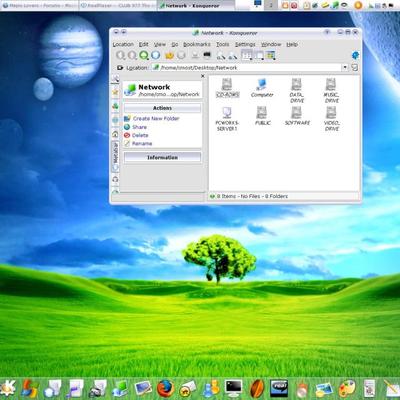Viewport: 400px width, 400px height.
Task: Click the orange round icon in system tray
Action: [358, 5]
